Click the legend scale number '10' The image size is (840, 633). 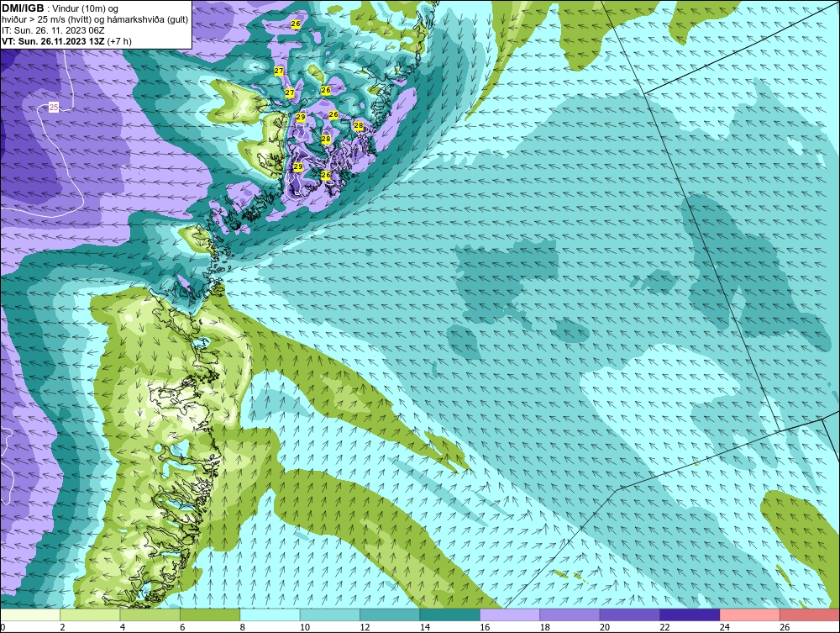pyautogui.click(x=305, y=627)
